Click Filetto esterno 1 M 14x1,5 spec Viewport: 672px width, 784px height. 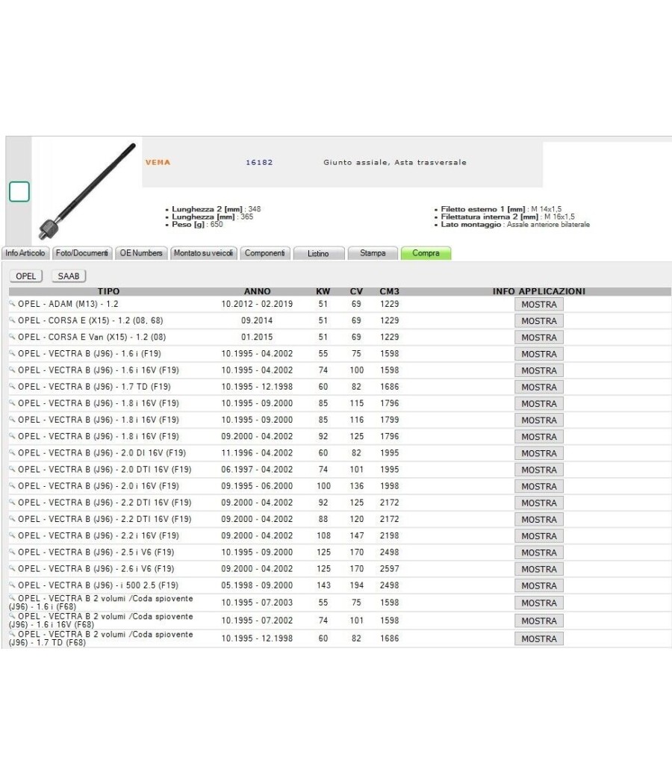(501, 209)
